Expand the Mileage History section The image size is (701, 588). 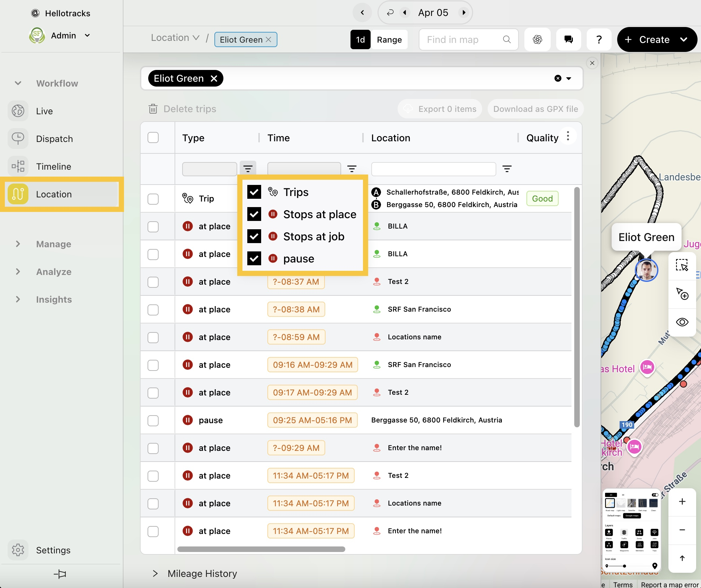click(156, 573)
